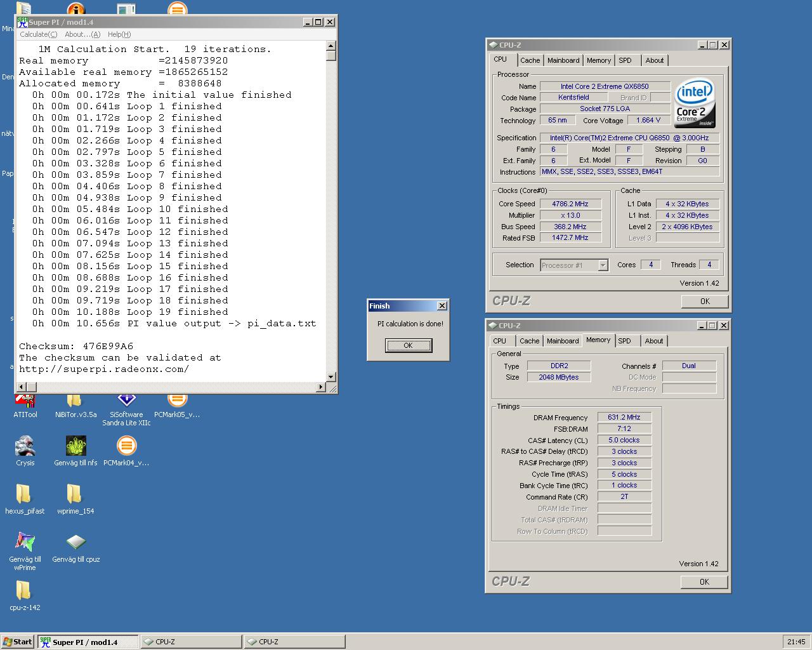Image resolution: width=812 pixels, height=650 pixels.
Task: Switch to Memory tab in top CPU-Z
Action: (x=598, y=60)
